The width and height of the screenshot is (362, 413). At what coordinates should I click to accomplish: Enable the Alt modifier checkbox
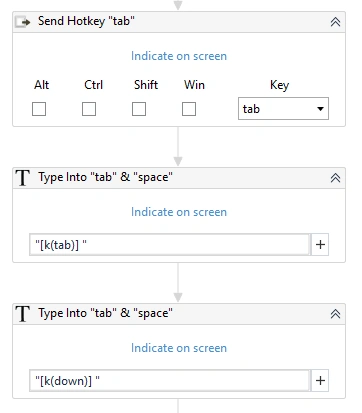tap(39, 109)
